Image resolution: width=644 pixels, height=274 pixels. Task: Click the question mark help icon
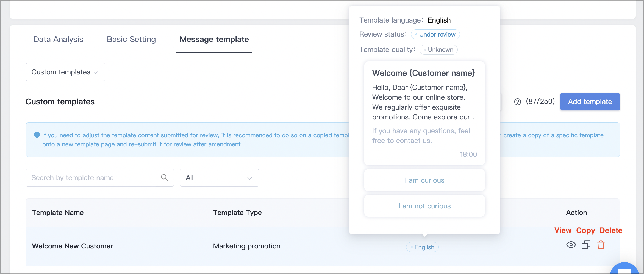click(517, 102)
